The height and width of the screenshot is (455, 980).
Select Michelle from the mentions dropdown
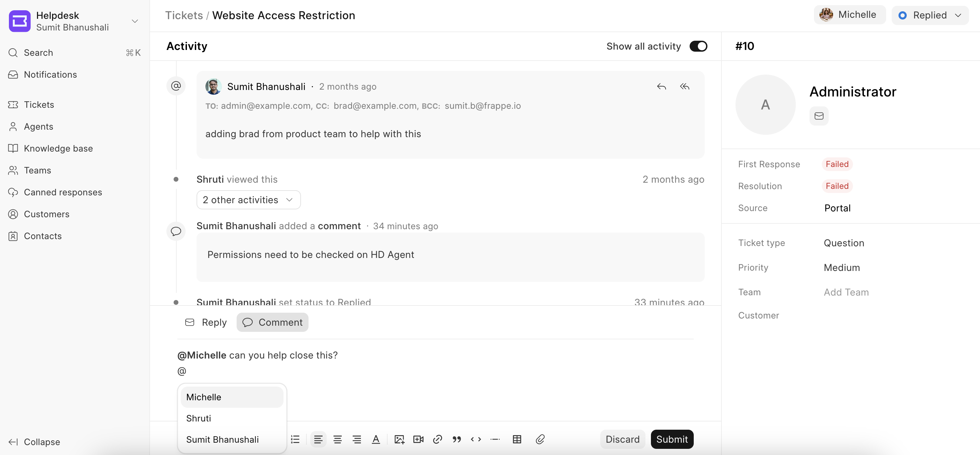pyautogui.click(x=204, y=397)
